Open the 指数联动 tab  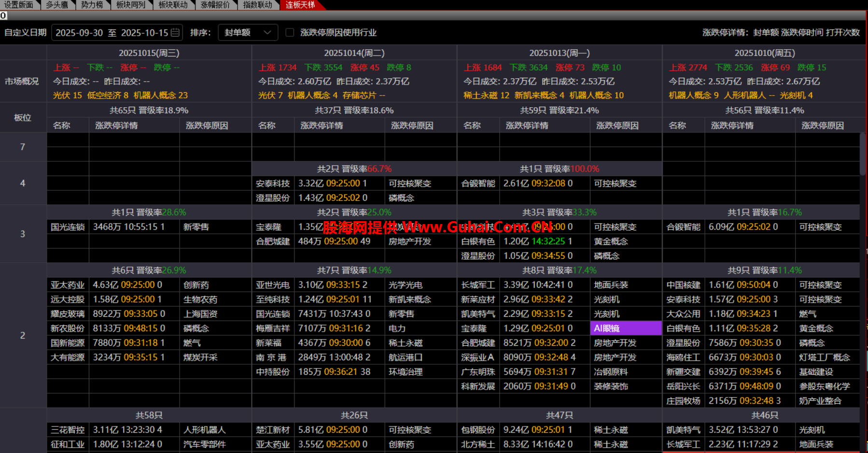pos(257,5)
